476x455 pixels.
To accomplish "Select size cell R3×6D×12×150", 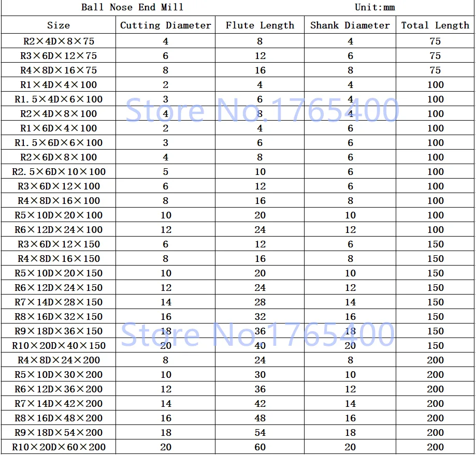I will click(x=59, y=244).
